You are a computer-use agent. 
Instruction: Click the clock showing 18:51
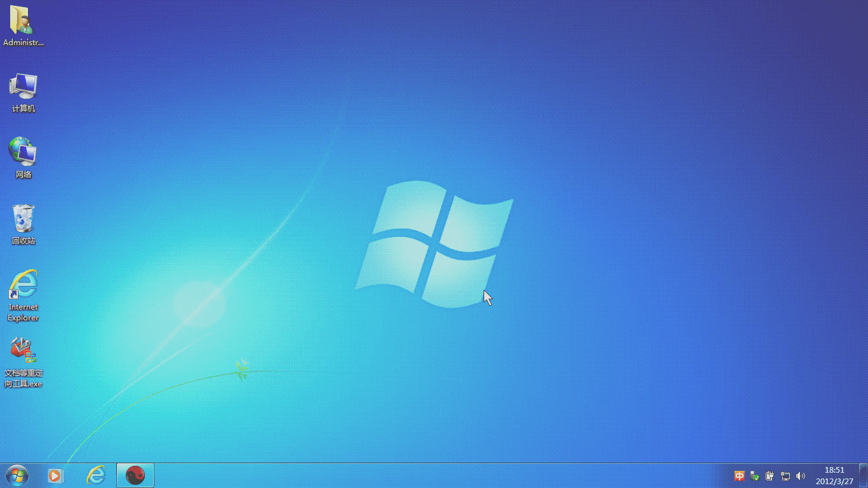click(x=834, y=470)
